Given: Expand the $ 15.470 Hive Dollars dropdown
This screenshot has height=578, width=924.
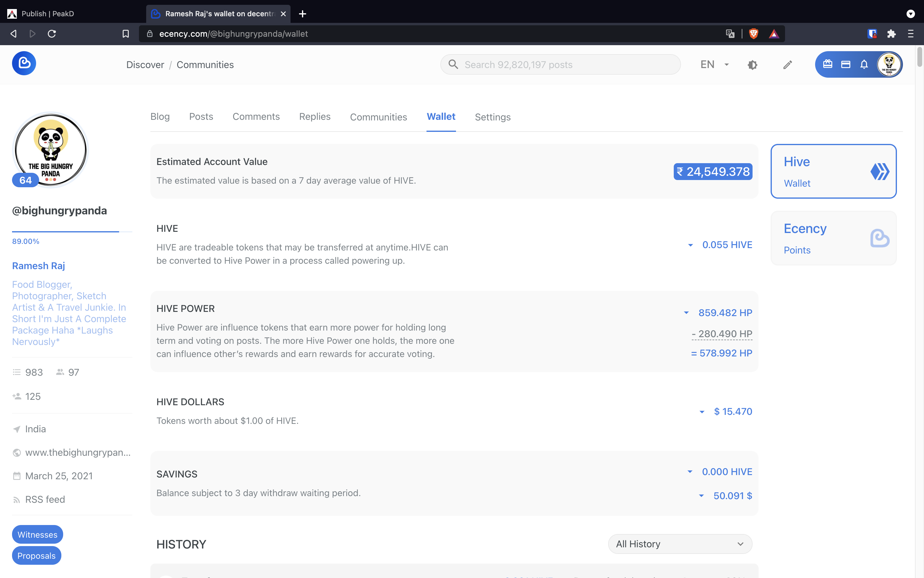Looking at the screenshot, I should click(x=702, y=412).
